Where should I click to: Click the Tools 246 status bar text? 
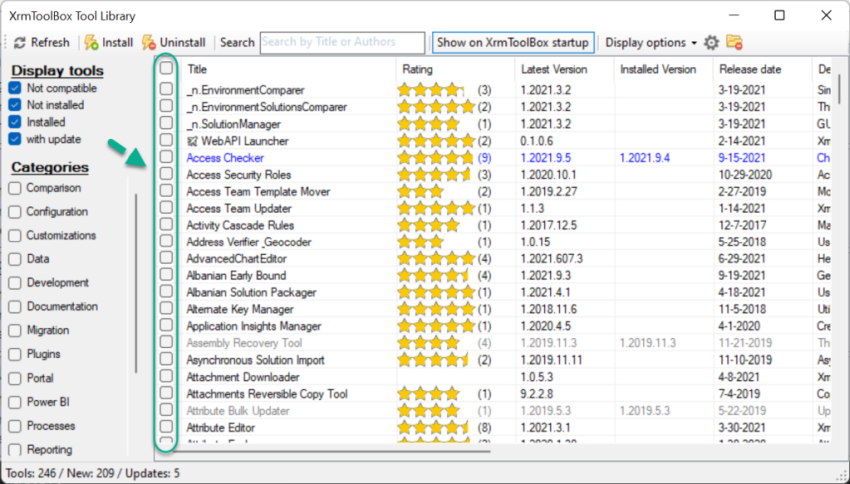point(31,473)
